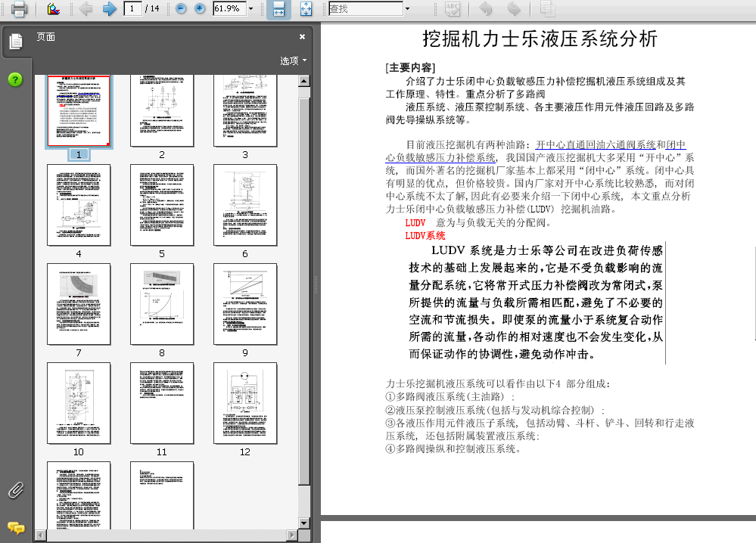Click thumbnail panel scroll right arrow

pyautogui.click(x=292, y=535)
